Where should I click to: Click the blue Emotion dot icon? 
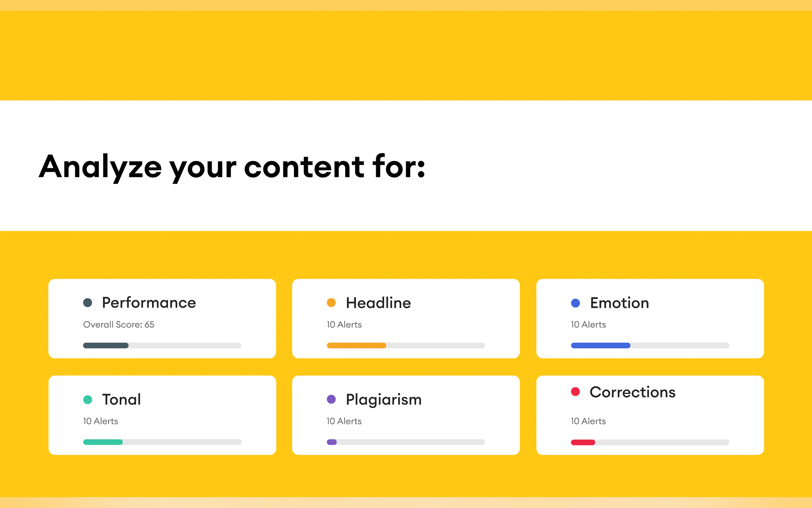coord(575,303)
